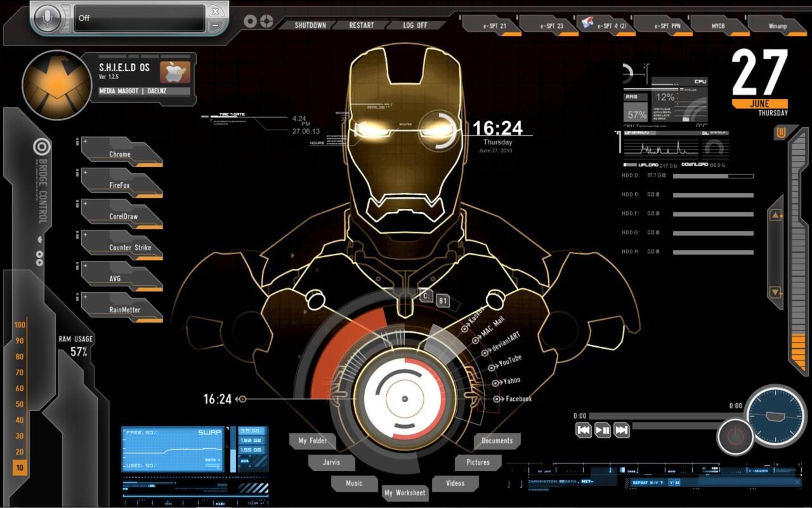Image resolution: width=812 pixels, height=508 pixels.
Task: Click the down arrow on right panel
Action: pos(776,293)
